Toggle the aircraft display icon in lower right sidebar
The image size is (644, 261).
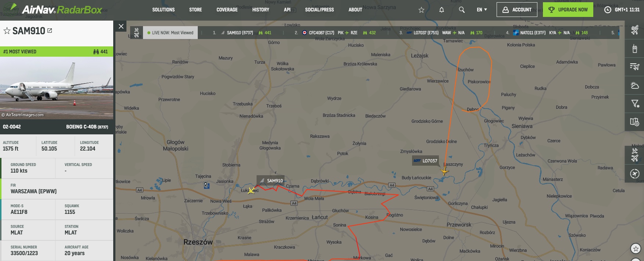point(634,155)
